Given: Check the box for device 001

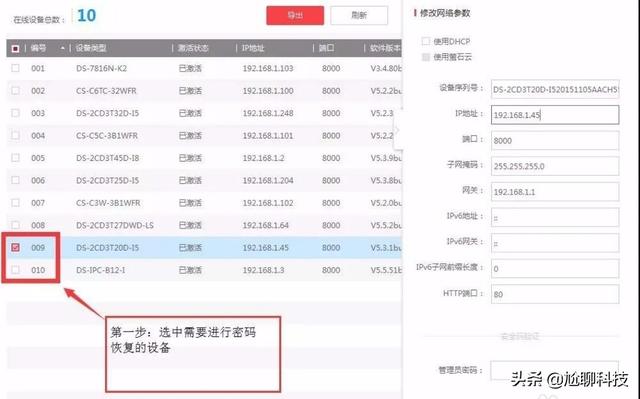Looking at the screenshot, I should (x=15, y=68).
